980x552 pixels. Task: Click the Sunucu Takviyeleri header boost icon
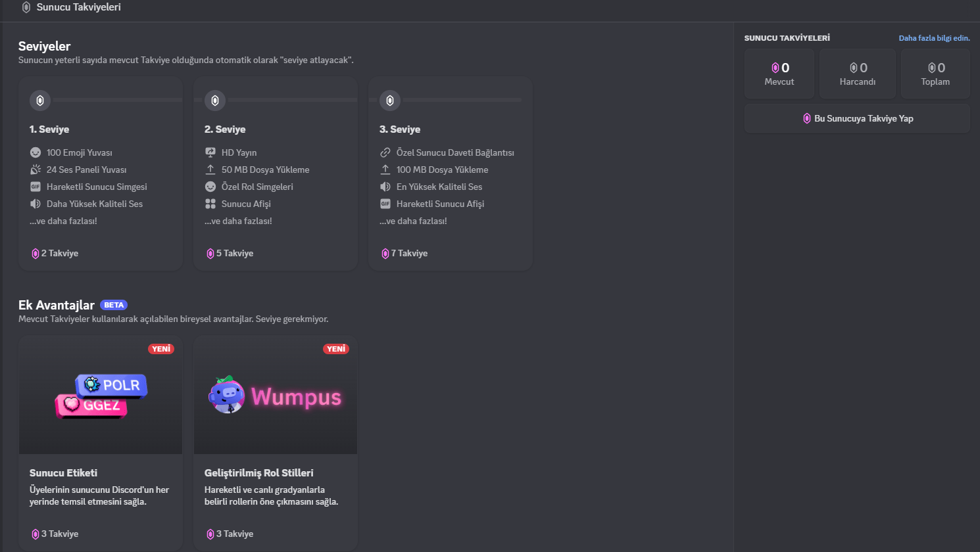[26, 7]
